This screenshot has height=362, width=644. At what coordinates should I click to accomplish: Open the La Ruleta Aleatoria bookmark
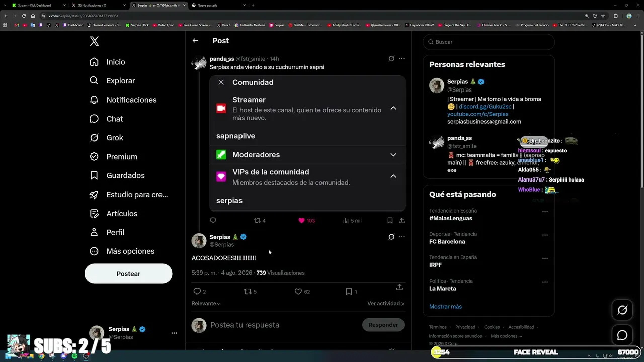tap(251, 25)
